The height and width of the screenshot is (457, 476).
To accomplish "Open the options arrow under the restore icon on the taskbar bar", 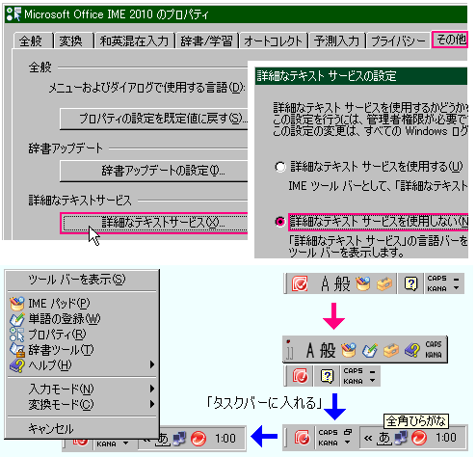I will click(x=347, y=443).
